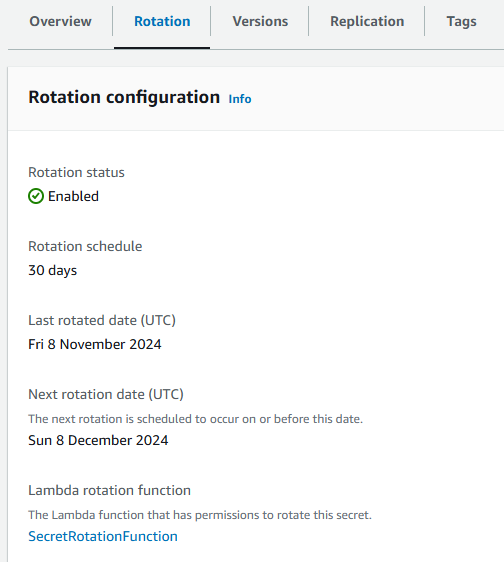
Task: Open the Tags tab
Action: click(461, 22)
